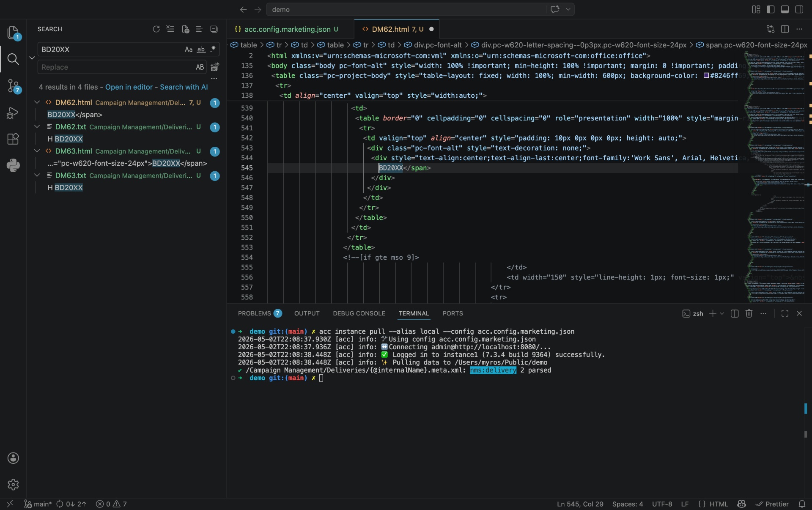Collapse all search results
The height and width of the screenshot is (510, 812).
coord(214,29)
